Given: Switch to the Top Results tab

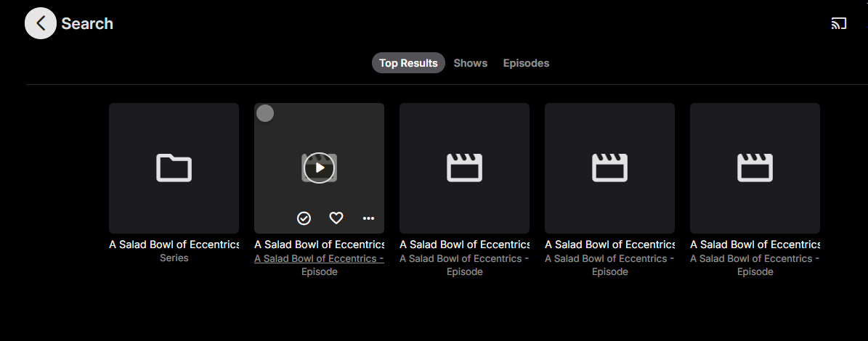Looking at the screenshot, I should [x=408, y=63].
